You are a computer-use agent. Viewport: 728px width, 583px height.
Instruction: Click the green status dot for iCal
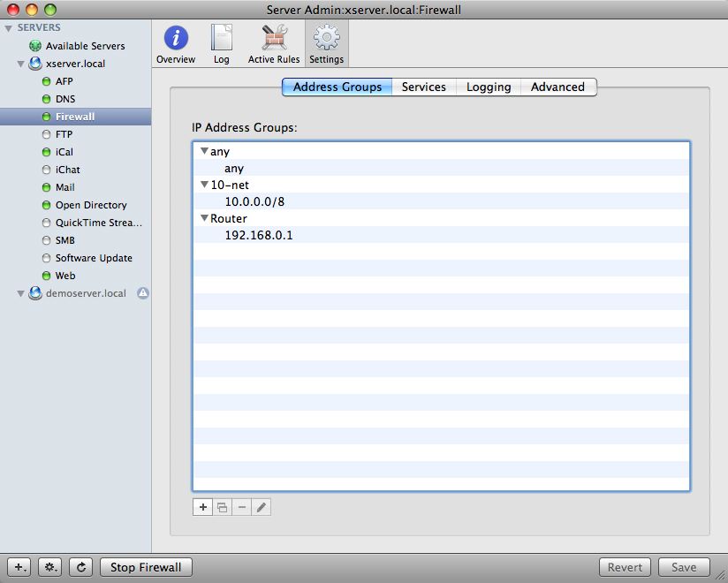click(46, 152)
